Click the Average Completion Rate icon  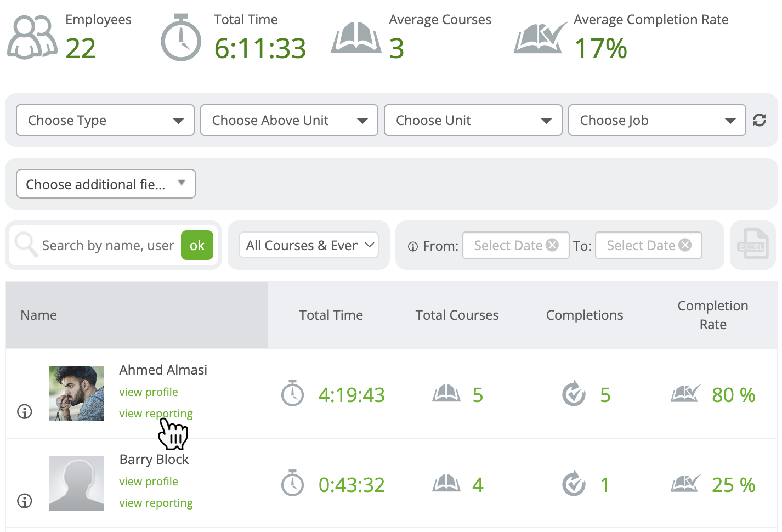coord(540,37)
